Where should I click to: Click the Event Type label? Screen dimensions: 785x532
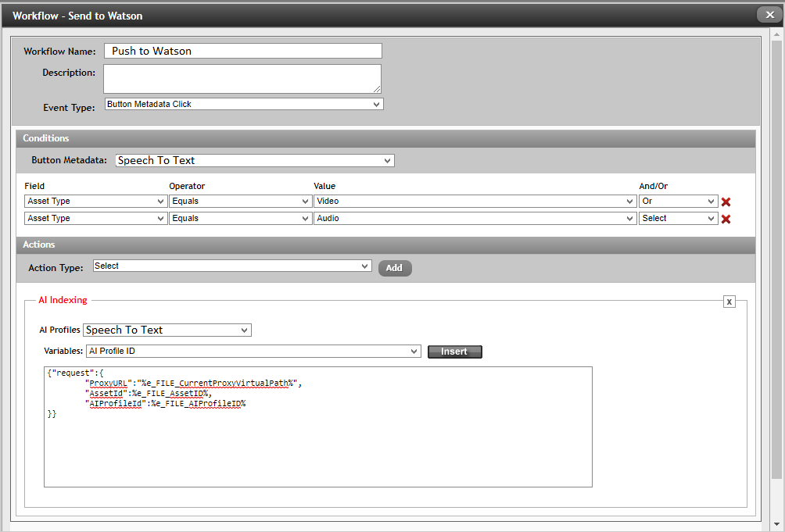click(69, 108)
